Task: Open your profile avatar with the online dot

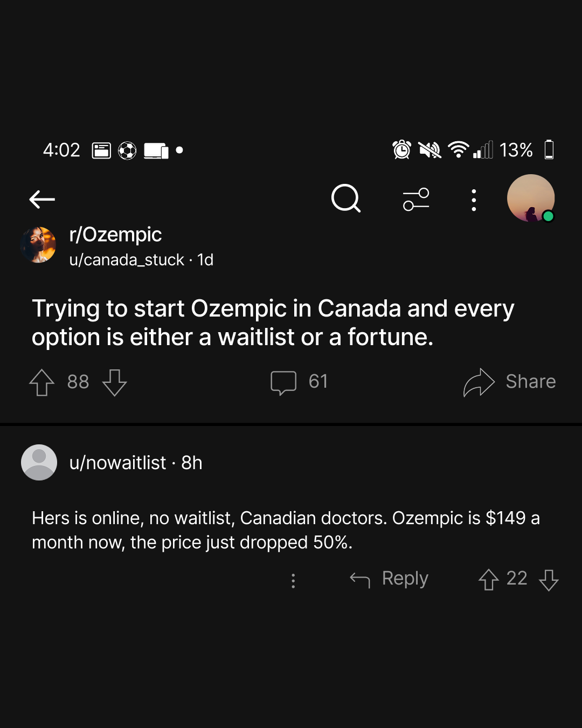Action: [x=531, y=198]
